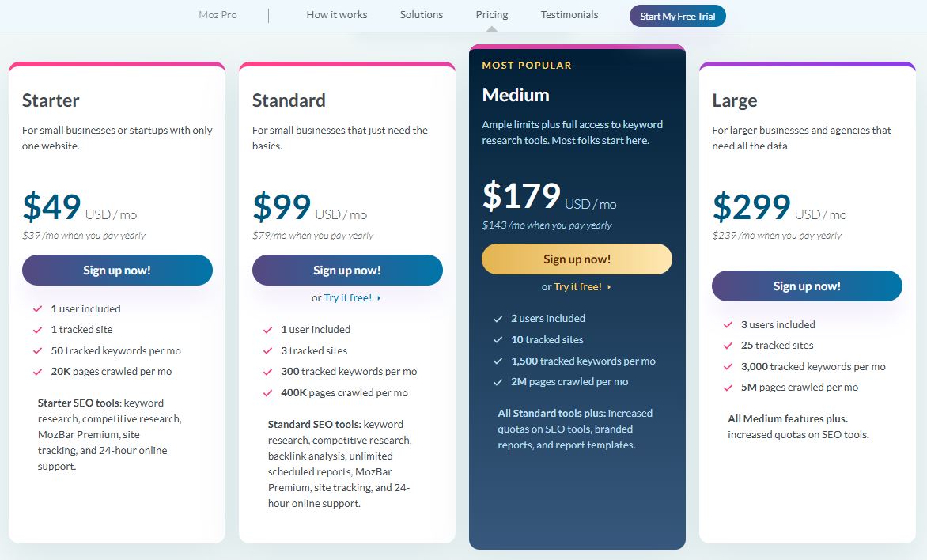Try the Standard plan free
This screenshot has width=927, height=560.
point(347,298)
